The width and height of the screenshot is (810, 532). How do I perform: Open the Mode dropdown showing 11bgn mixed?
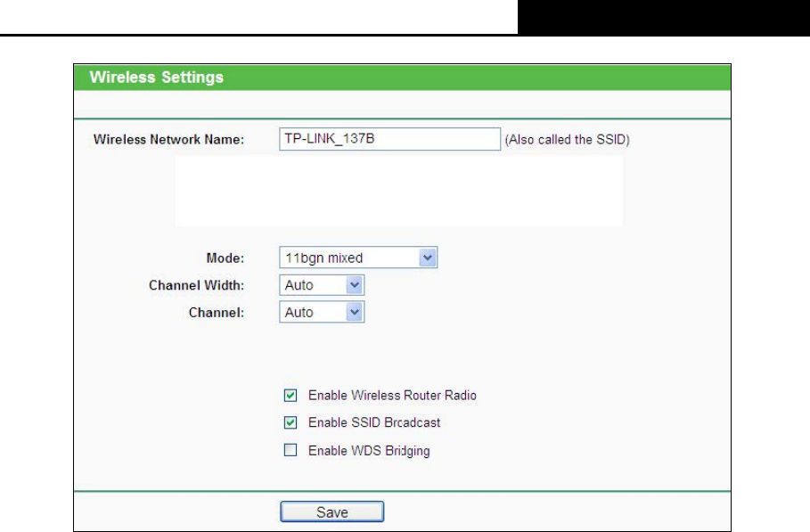(x=358, y=258)
